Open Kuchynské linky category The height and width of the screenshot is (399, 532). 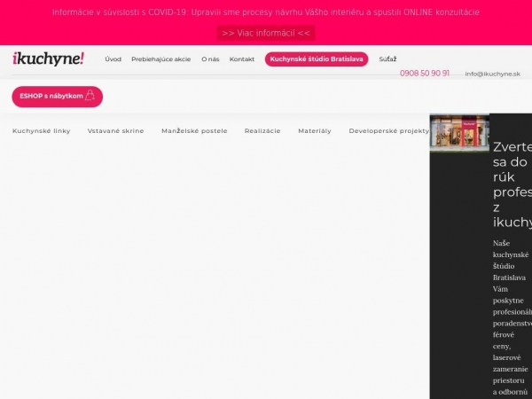[42, 130]
